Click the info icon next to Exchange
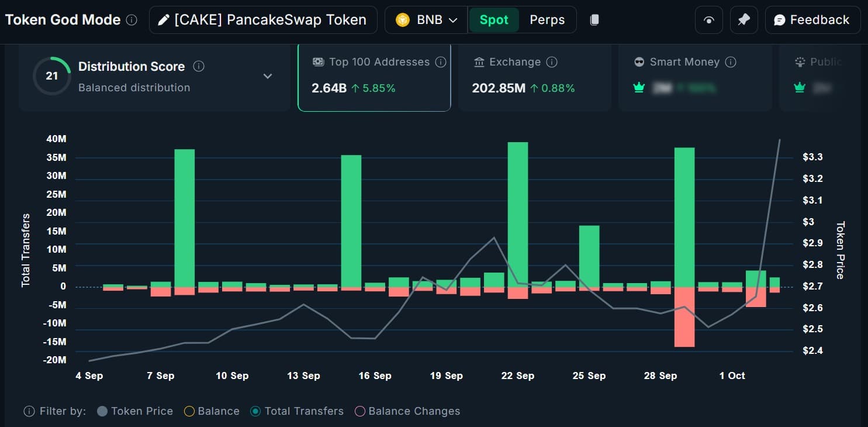 551,62
